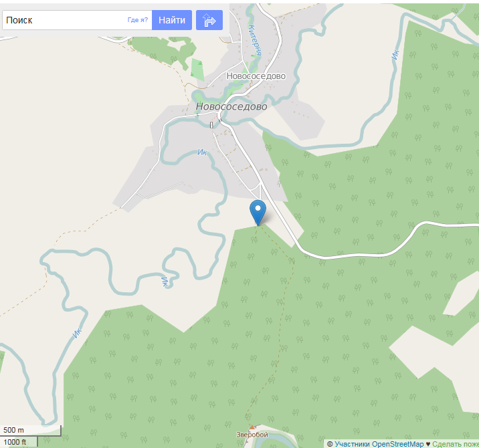Click the 500 m scale bar

(x=31, y=430)
